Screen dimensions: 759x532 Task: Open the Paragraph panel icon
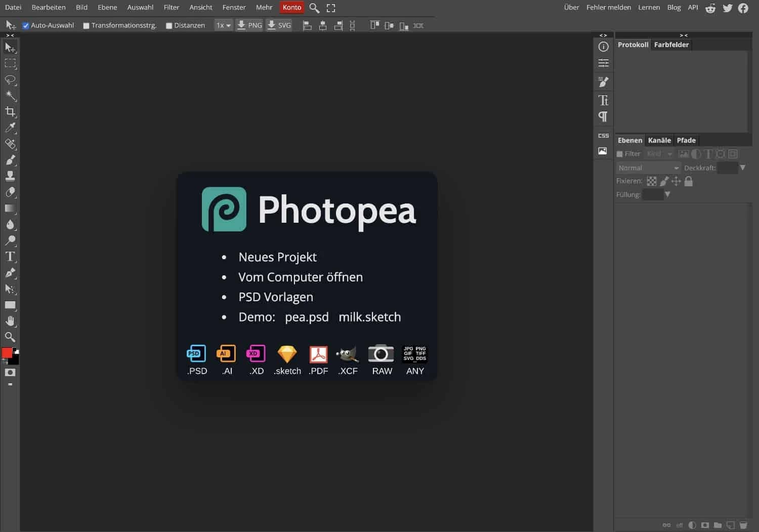[x=603, y=116]
